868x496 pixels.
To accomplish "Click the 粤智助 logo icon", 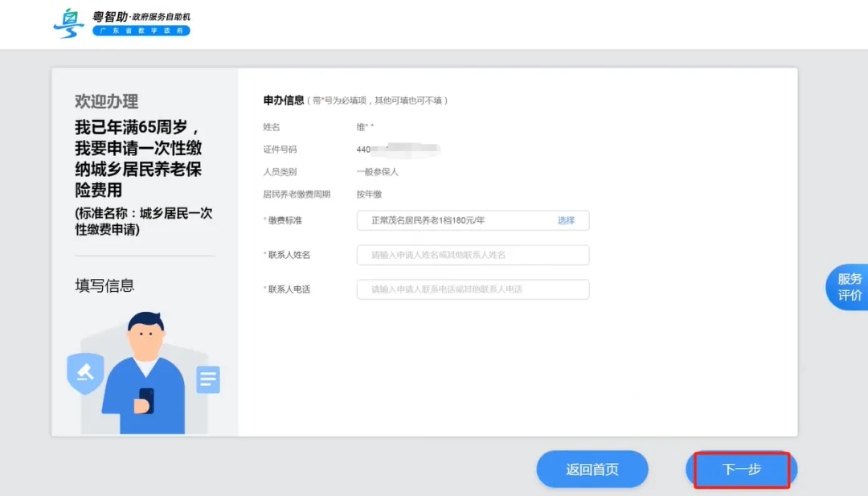I will [x=69, y=23].
